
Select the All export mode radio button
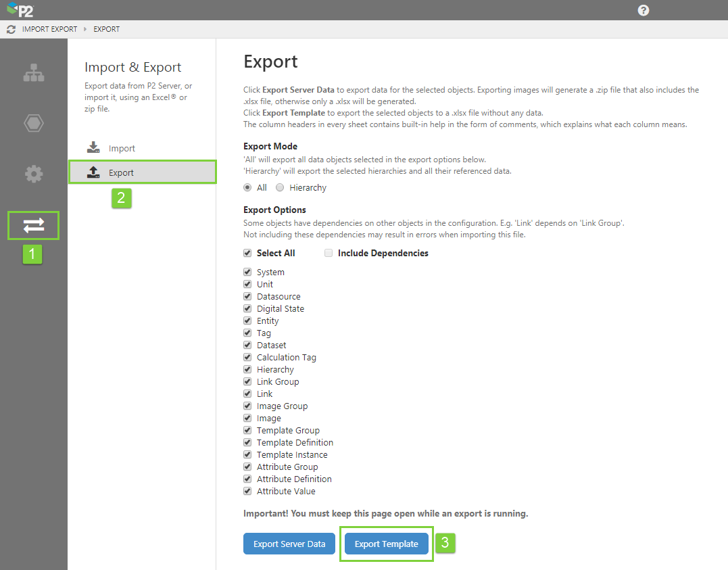click(247, 187)
